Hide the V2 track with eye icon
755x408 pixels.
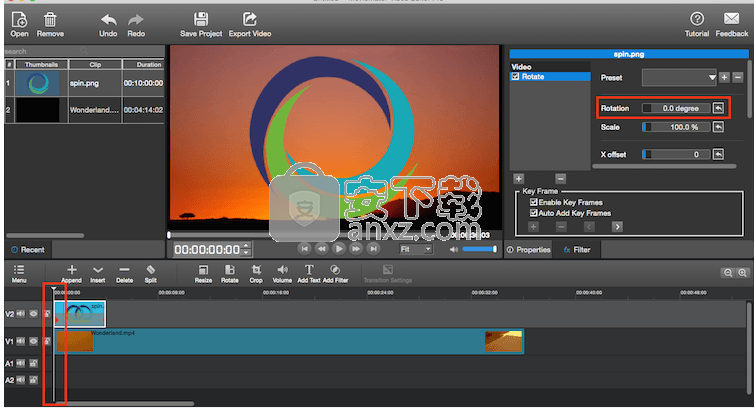click(33, 314)
